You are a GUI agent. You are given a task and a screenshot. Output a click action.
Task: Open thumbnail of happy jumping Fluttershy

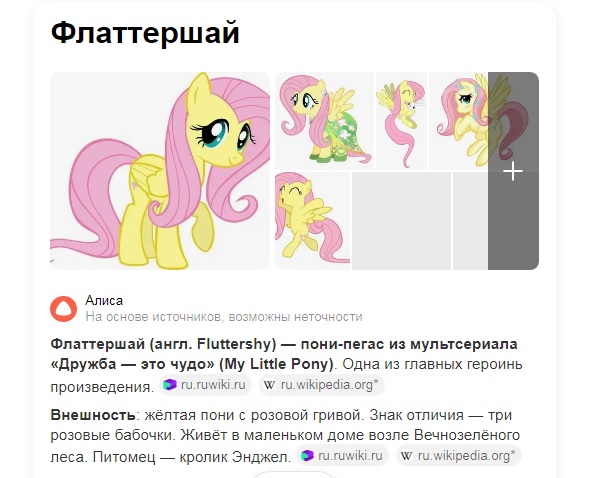tap(312, 220)
